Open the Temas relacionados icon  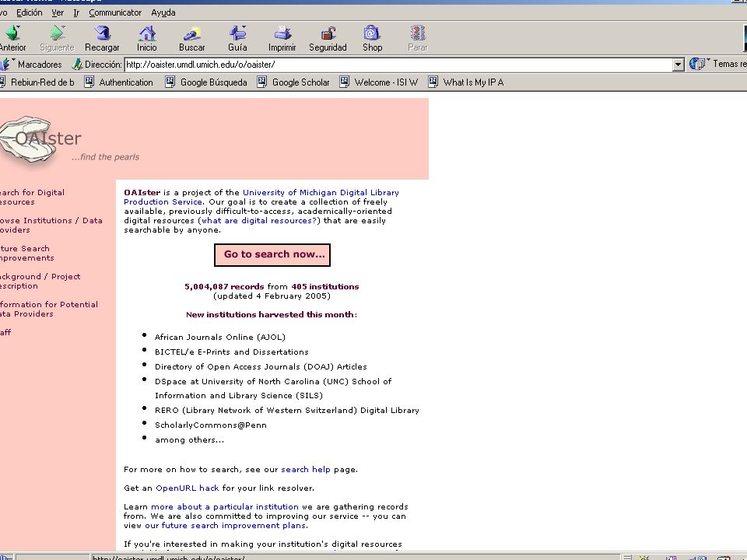(x=697, y=64)
